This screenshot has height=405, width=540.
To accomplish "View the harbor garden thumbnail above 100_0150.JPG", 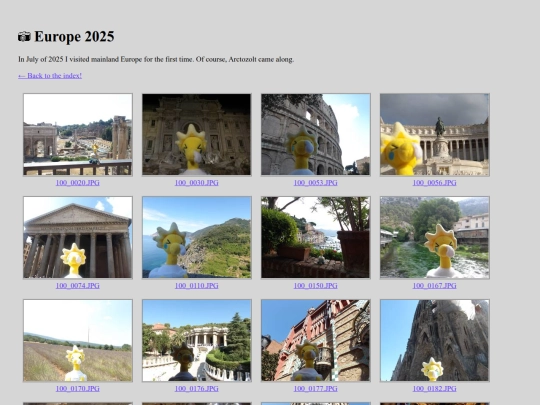I will [315, 238].
